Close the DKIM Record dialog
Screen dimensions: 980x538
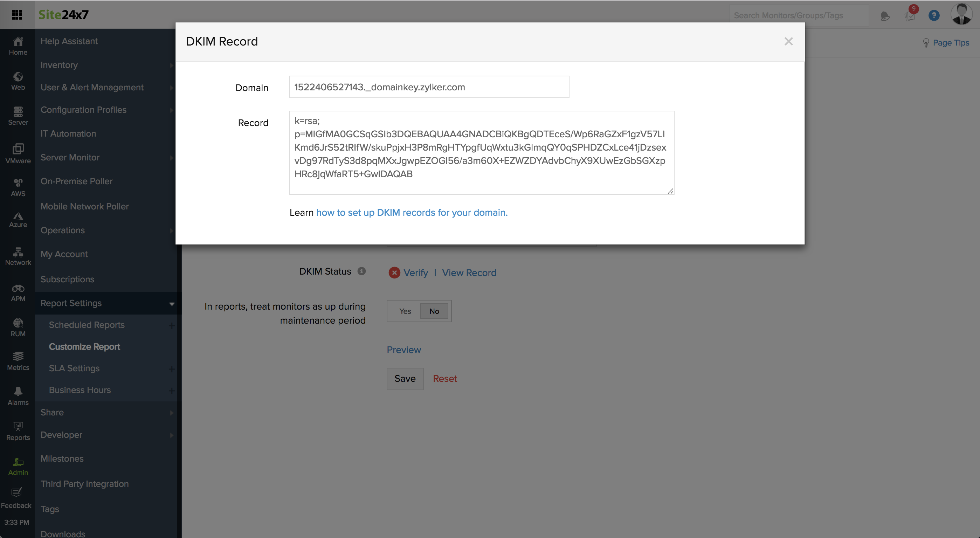click(x=788, y=41)
